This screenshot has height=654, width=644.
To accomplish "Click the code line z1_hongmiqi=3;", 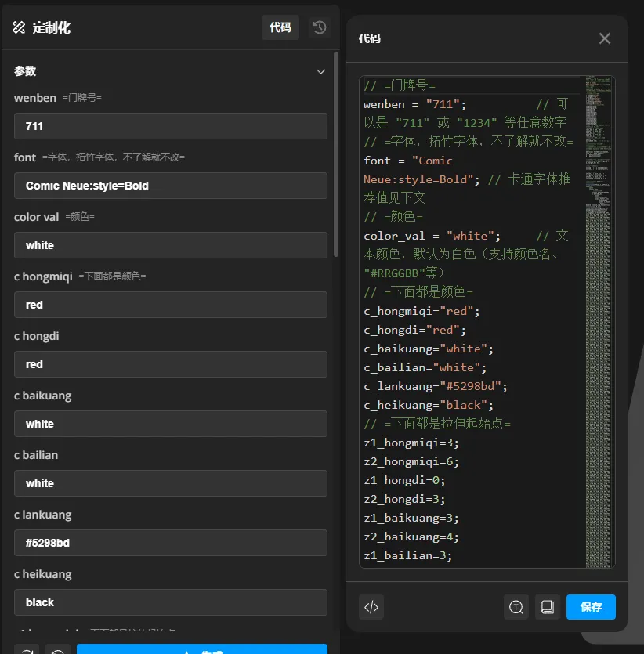I will tap(411, 443).
